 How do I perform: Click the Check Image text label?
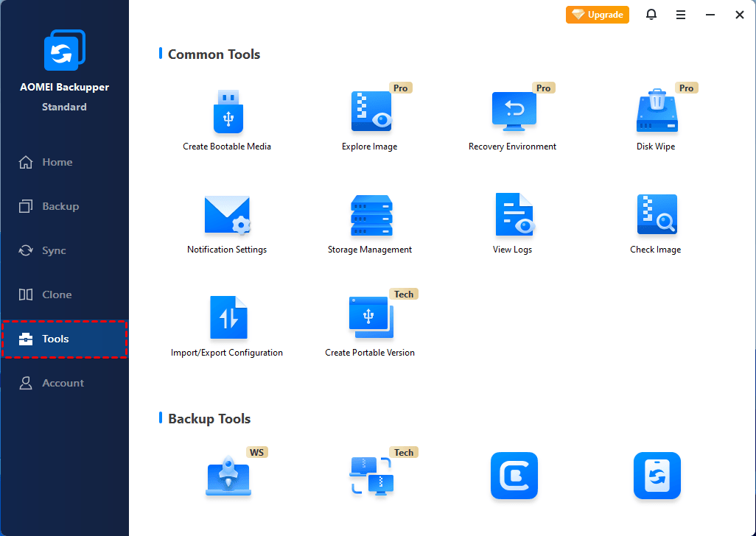point(655,250)
